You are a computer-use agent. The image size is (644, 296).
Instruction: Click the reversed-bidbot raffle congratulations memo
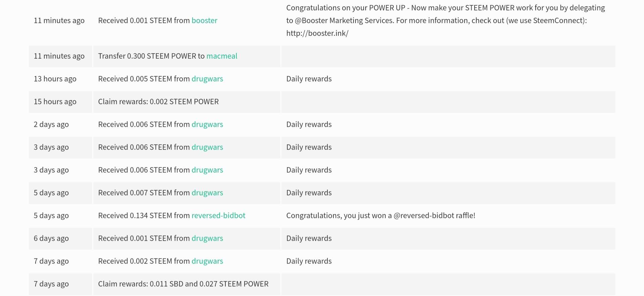[381, 216]
